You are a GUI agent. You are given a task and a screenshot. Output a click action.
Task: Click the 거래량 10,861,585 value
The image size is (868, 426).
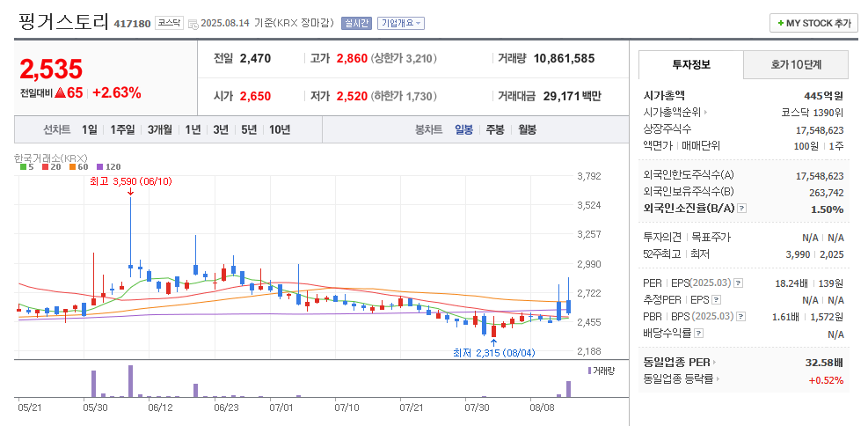click(x=564, y=58)
